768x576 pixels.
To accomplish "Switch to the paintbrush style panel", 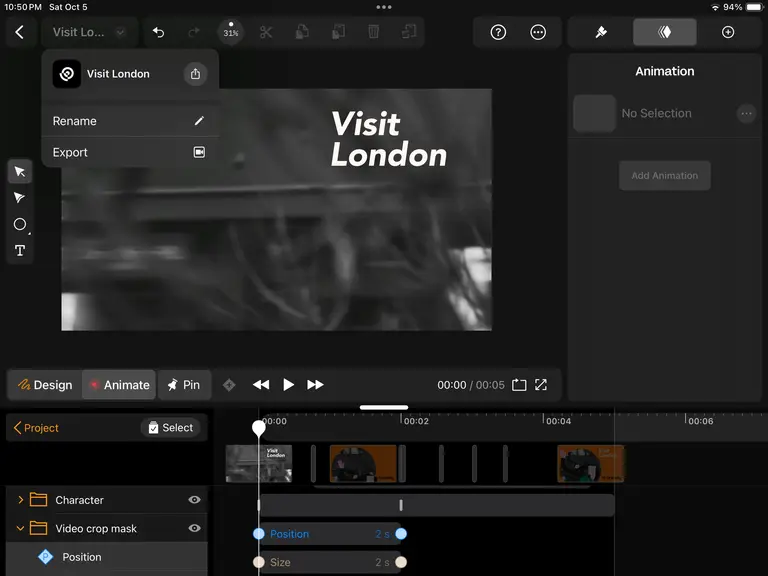I will point(600,32).
